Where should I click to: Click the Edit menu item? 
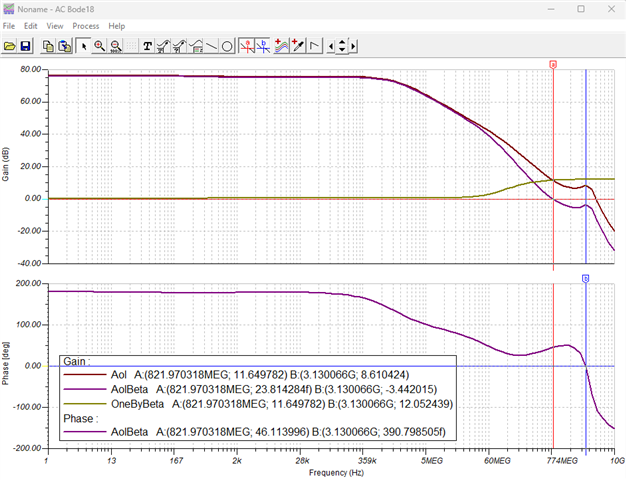[30, 26]
